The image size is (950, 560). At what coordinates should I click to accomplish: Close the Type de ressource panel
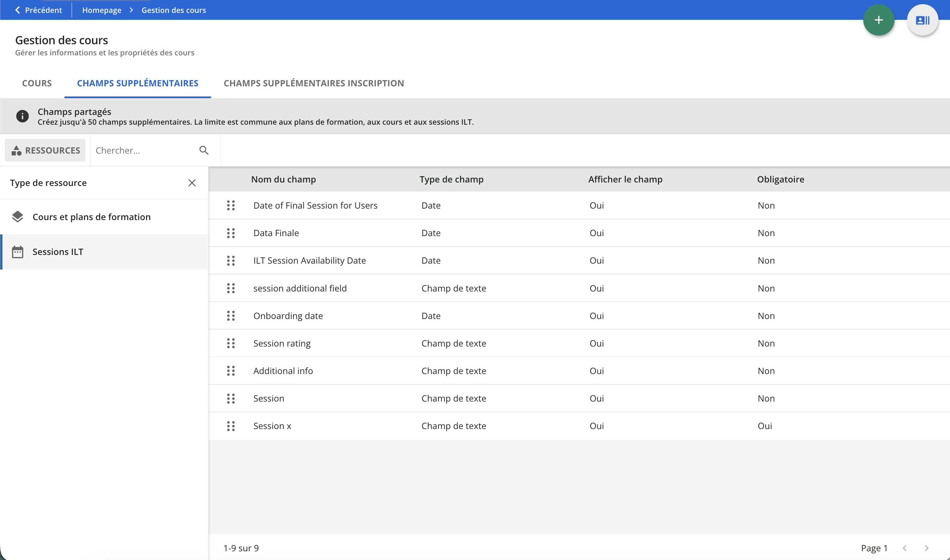pos(192,183)
